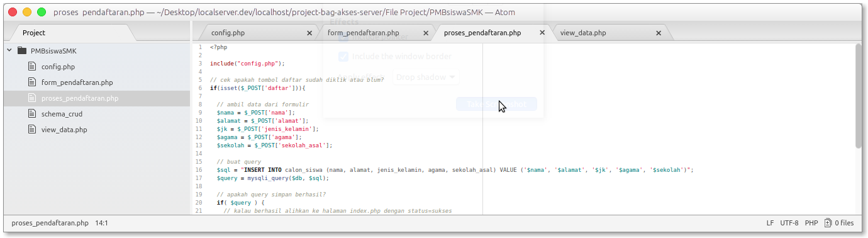Close the config.php tab

[309, 33]
